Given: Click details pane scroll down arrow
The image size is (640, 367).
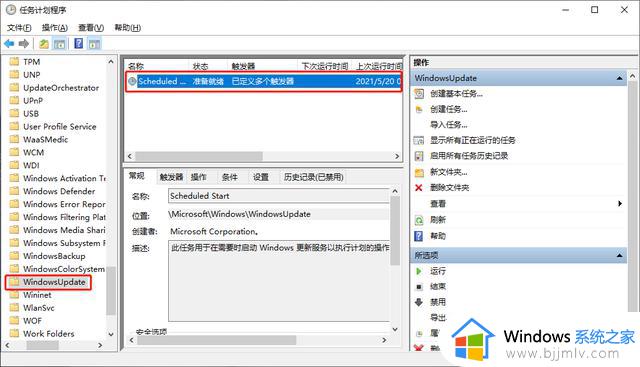Looking at the screenshot, I should (x=395, y=329).
